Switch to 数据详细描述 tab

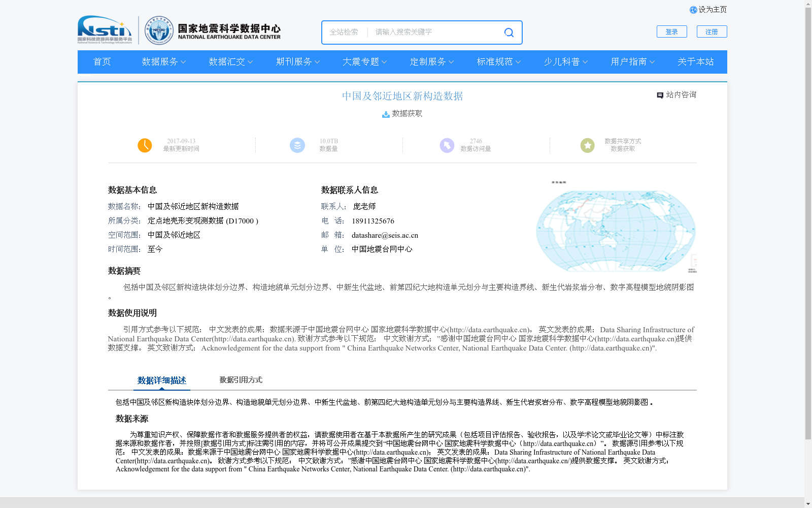tap(162, 380)
